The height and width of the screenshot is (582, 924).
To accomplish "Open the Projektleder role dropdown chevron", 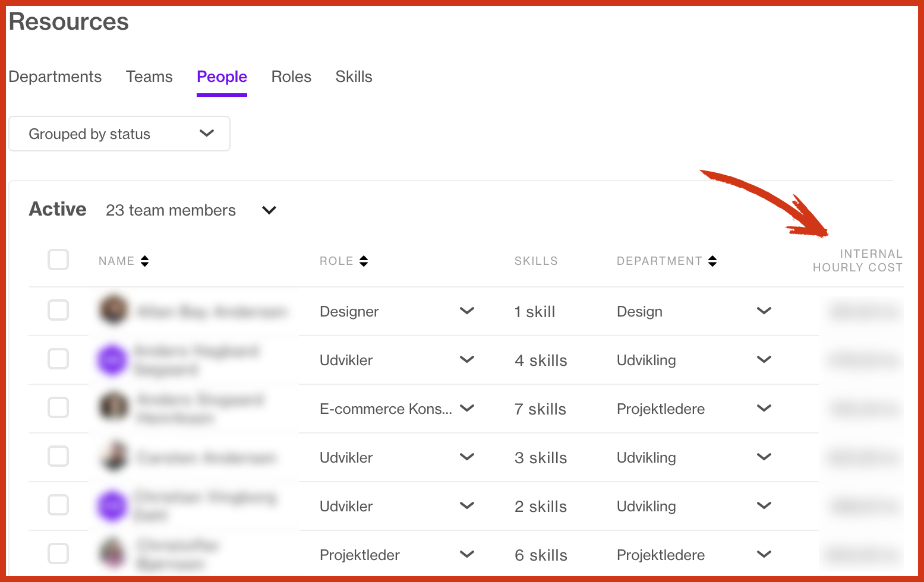I will 467,555.
